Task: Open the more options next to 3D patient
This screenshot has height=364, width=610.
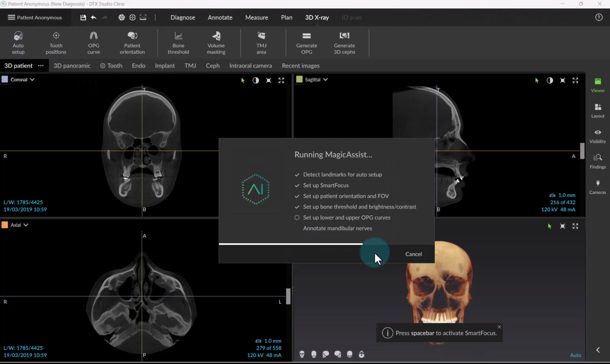Action: coord(41,65)
